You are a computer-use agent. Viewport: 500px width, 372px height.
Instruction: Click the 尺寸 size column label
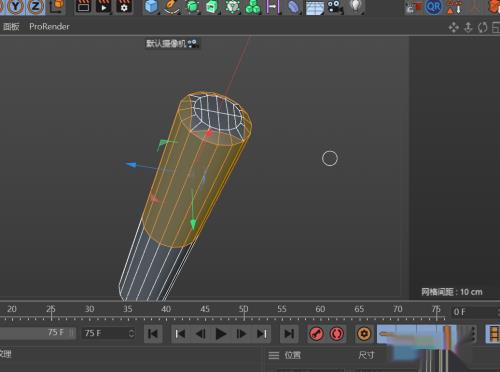366,355
